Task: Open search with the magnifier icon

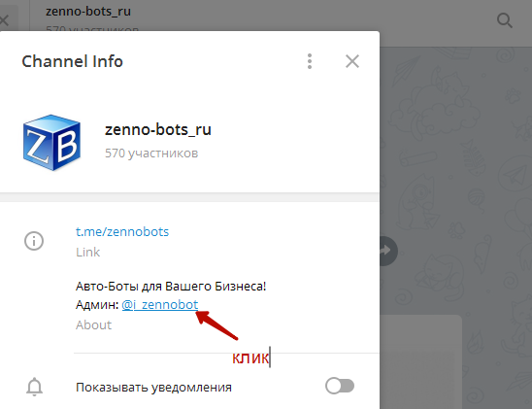Action: [505, 20]
